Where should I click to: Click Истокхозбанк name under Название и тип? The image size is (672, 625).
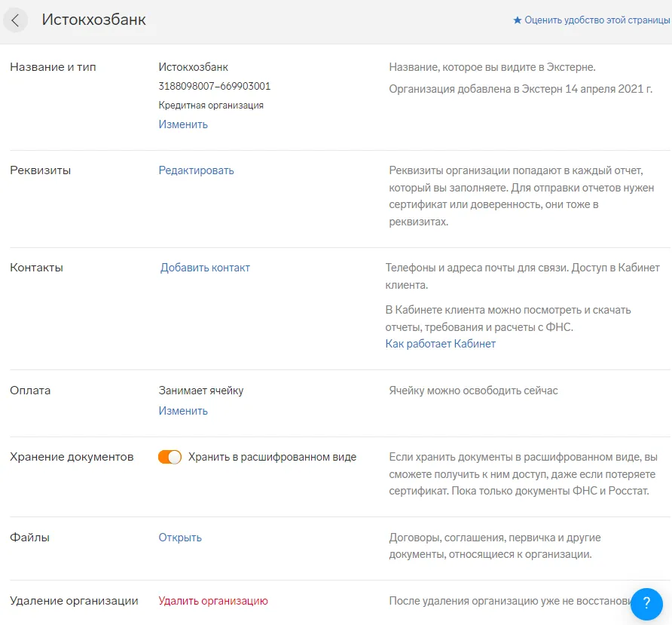point(194,67)
